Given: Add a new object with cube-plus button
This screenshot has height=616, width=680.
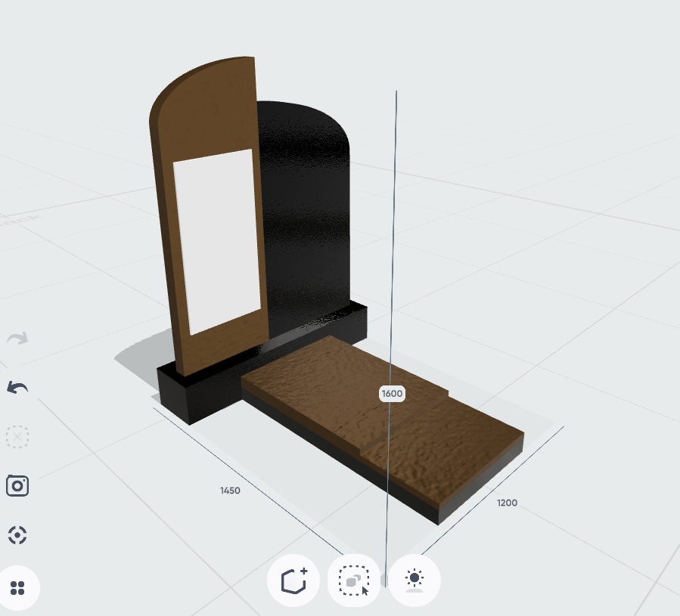Looking at the screenshot, I should [293, 580].
